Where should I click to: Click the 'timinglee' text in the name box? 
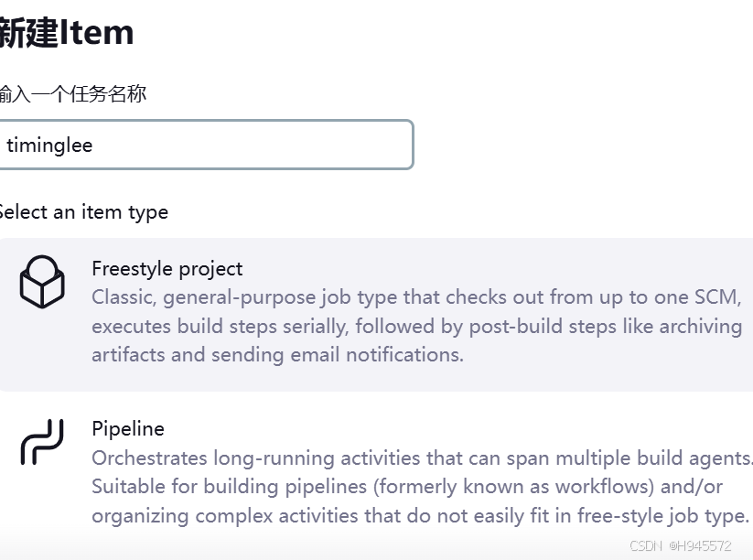(49, 145)
